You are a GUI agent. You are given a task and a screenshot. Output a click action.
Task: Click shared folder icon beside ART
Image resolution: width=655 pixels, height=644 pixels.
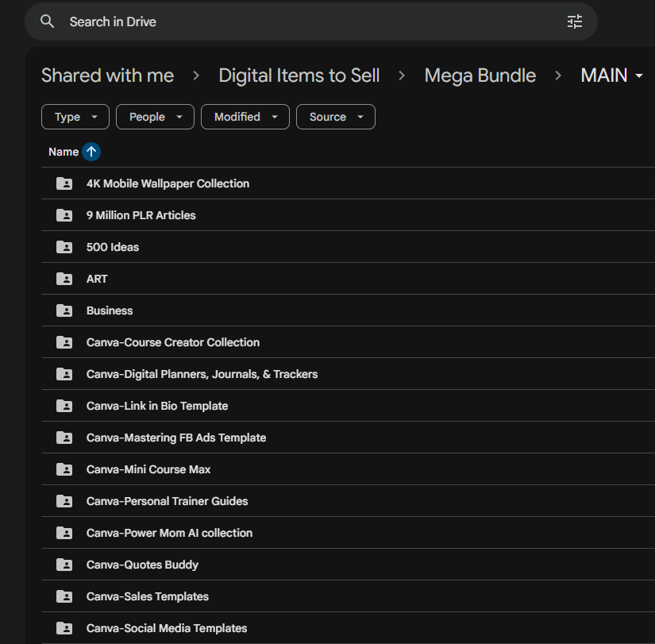(64, 279)
